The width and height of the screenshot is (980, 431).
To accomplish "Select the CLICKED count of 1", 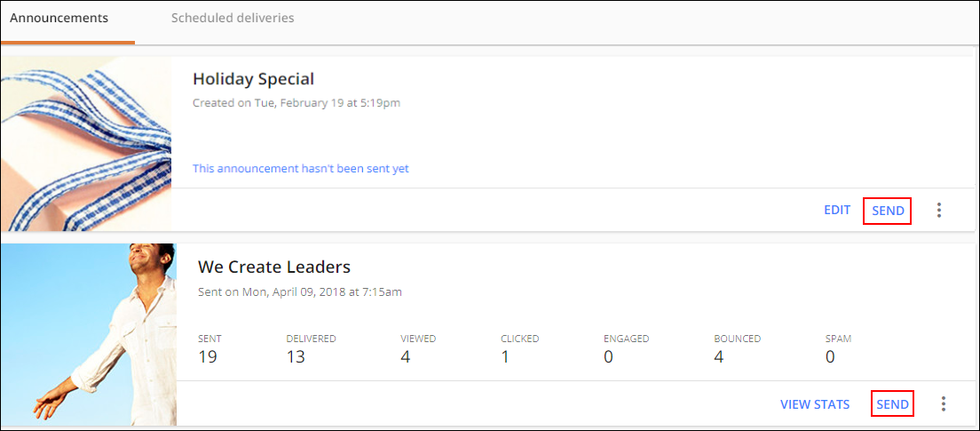I will [505, 357].
